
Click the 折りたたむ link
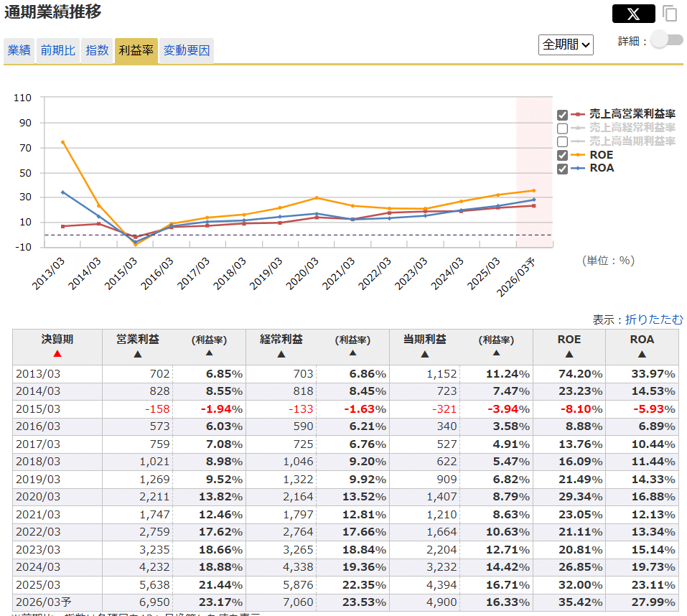tap(654, 319)
